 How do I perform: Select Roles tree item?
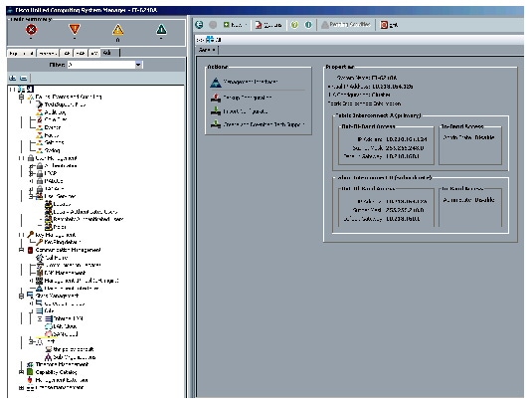[60, 227]
